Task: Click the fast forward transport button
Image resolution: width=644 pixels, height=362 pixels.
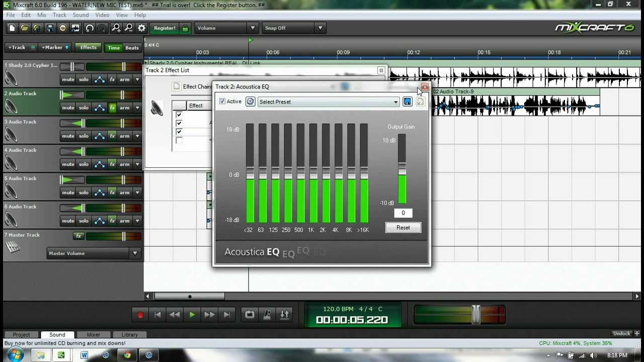Action: 209,315
